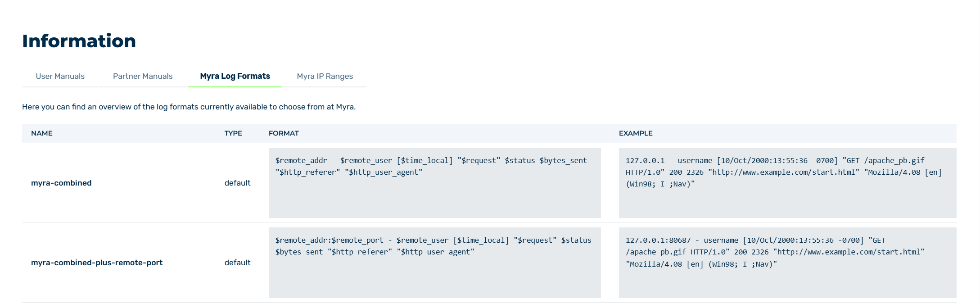
Task: Click the EXAMPLE column header
Action: click(636, 133)
